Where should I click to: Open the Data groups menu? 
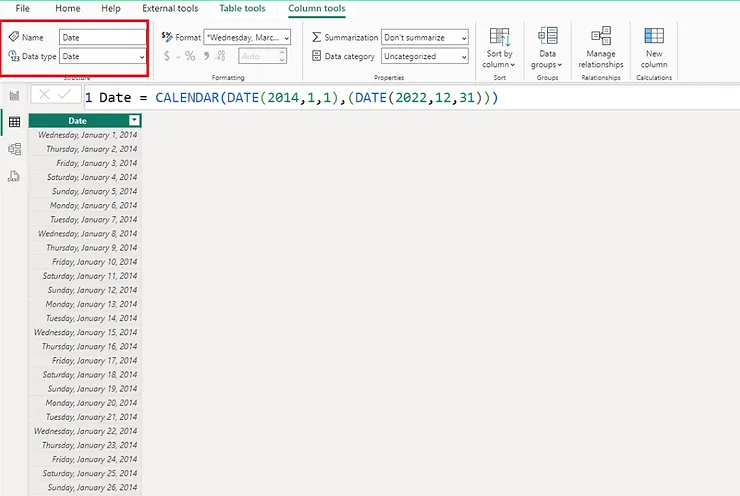click(547, 46)
